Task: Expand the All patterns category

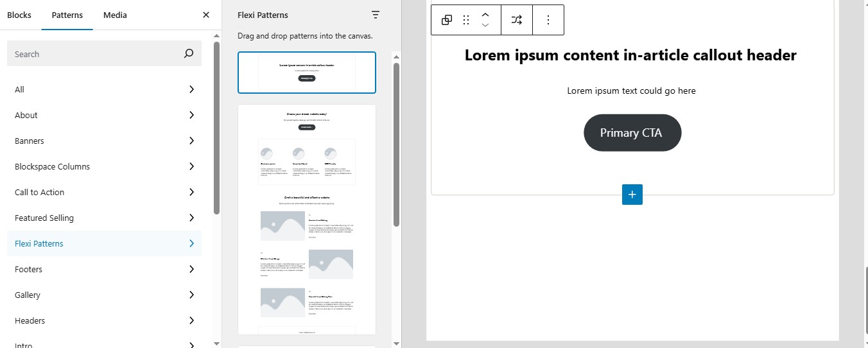Action: (104, 89)
